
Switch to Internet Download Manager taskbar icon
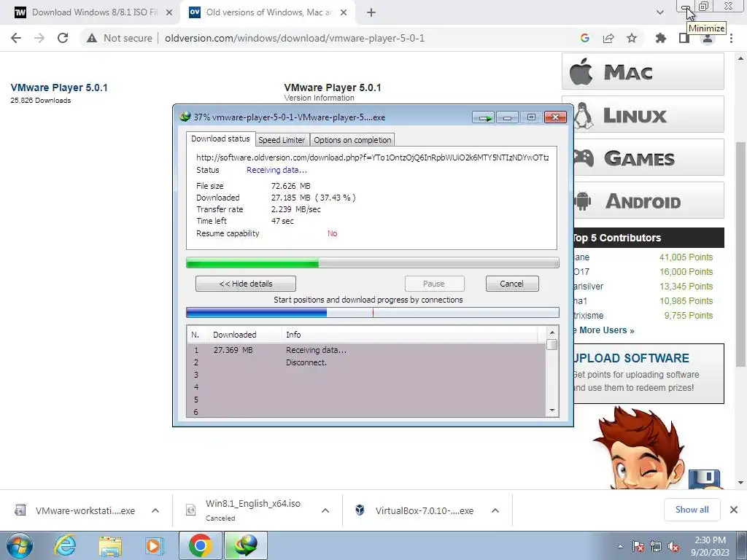(245, 545)
